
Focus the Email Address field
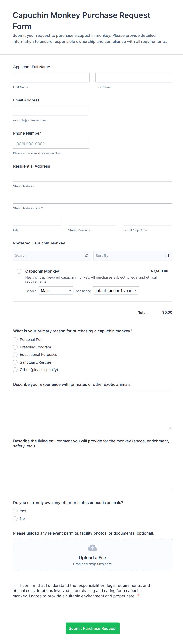tap(51, 111)
